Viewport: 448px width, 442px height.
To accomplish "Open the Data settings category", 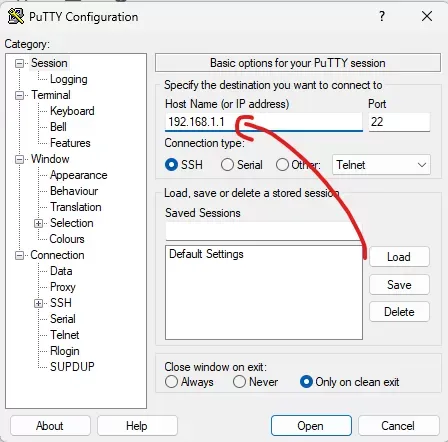I will pyautogui.click(x=61, y=271).
